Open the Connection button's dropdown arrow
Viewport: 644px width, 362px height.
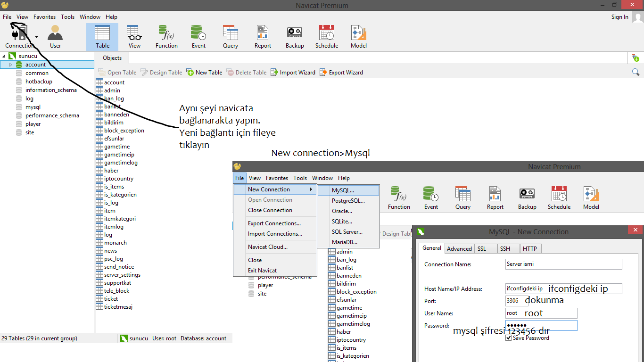tap(36, 36)
